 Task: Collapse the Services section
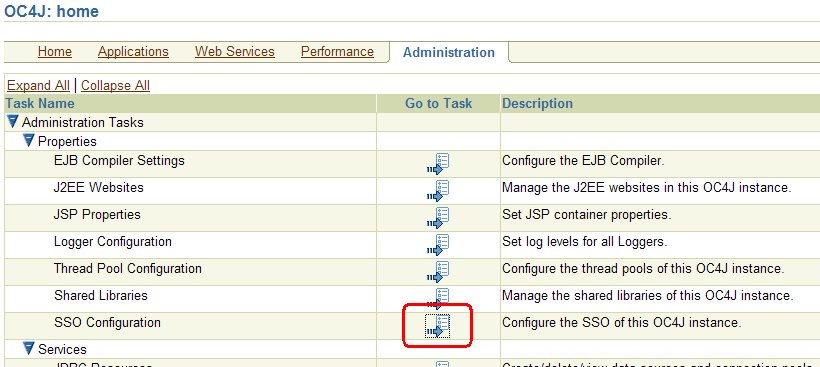pos(29,348)
